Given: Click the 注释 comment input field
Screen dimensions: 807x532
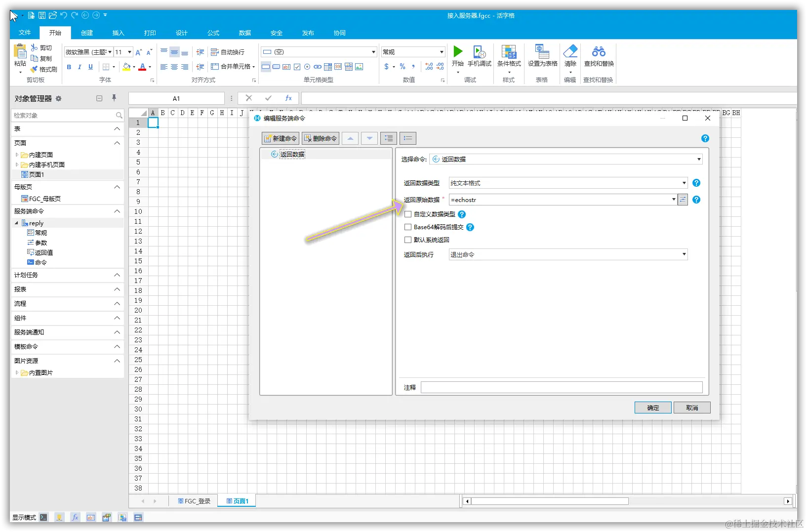Looking at the screenshot, I should pyautogui.click(x=562, y=387).
